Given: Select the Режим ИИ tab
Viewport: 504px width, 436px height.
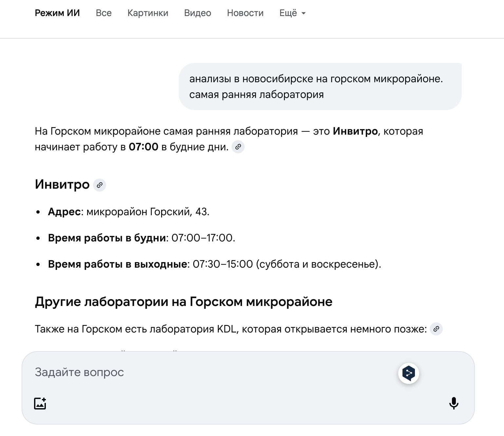Looking at the screenshot, I should click(x=57, y=13).
